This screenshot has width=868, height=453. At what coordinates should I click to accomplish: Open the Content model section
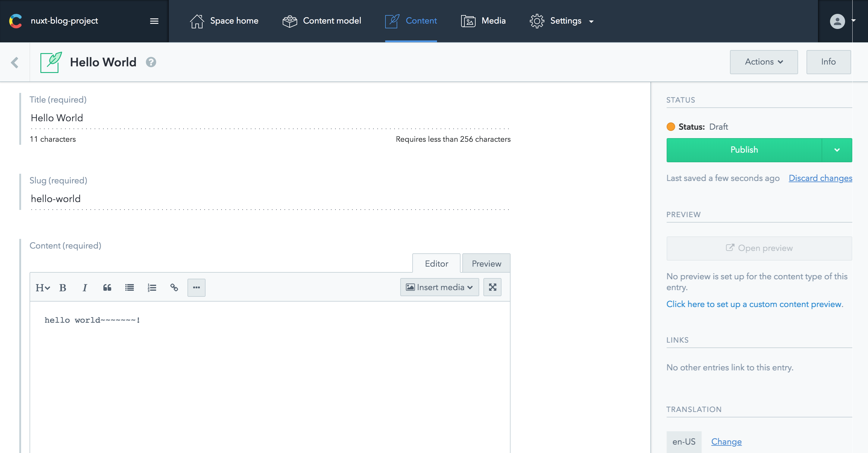tap(322, 21)
